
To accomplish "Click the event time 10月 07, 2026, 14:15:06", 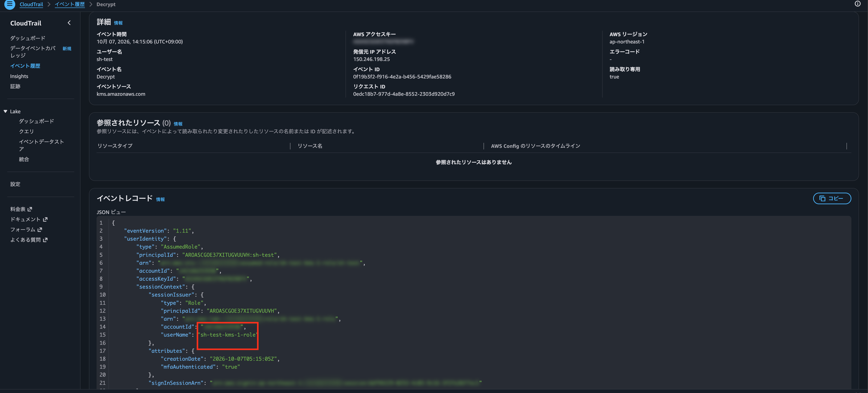I will [x=140, y=42].
